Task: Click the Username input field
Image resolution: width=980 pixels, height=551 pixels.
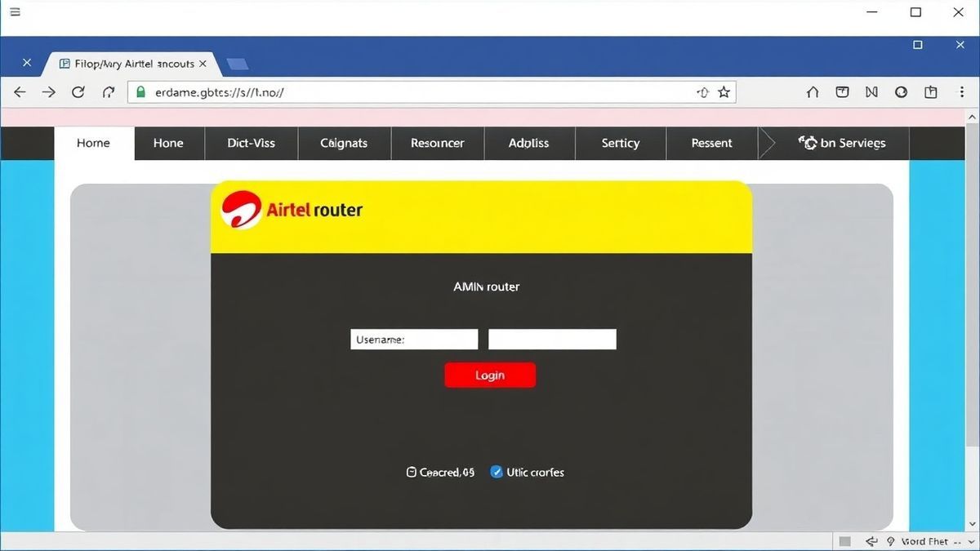Action: (414, 340)
